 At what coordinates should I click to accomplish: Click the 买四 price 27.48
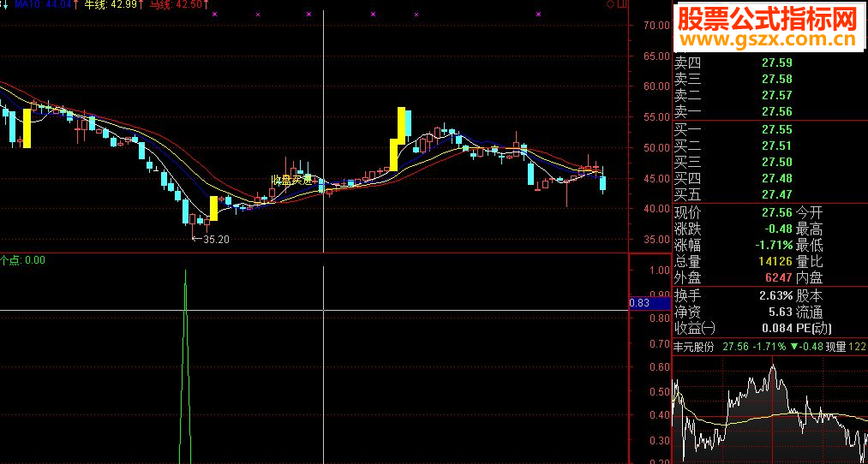point(776,179)
